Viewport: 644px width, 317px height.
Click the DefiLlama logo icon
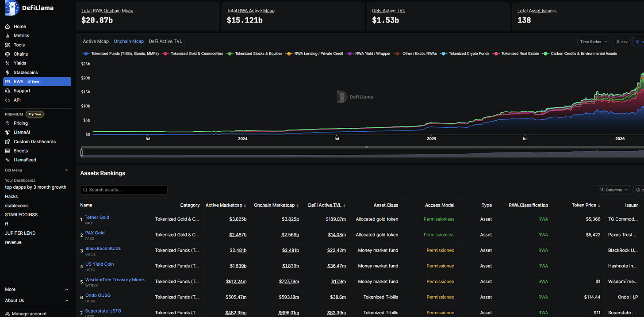(x=12, y=8)
